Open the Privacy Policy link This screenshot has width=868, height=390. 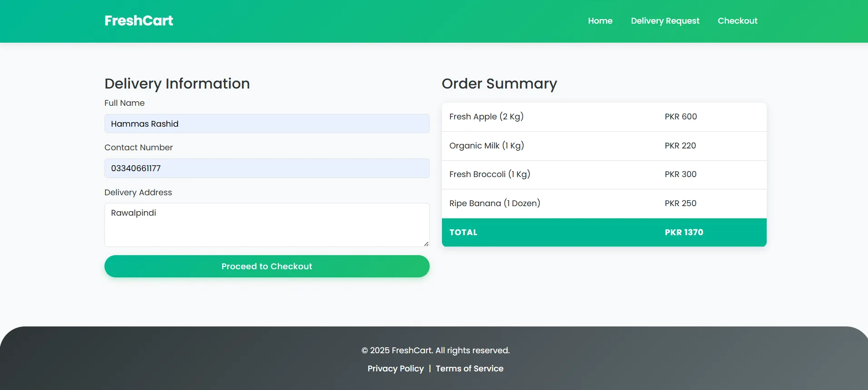coord(395,369)
